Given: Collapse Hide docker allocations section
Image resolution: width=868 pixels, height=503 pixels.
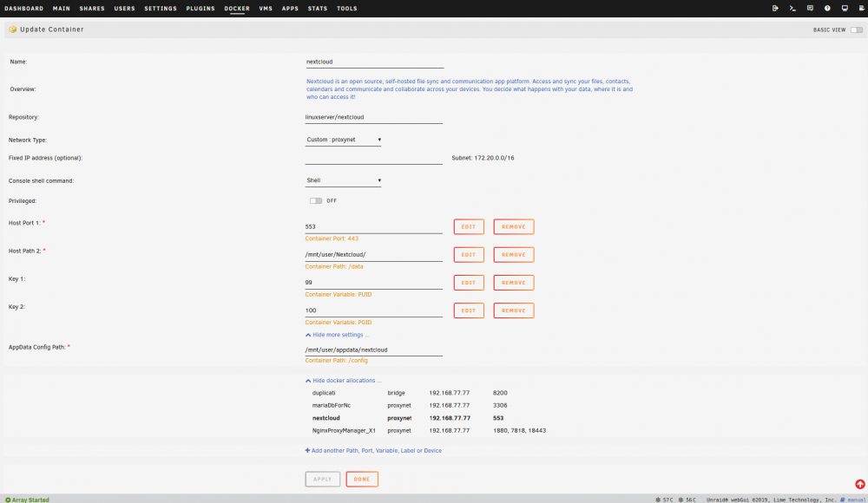Looking at the screenshot, I should pyautogui.click(x=343, y=381).
